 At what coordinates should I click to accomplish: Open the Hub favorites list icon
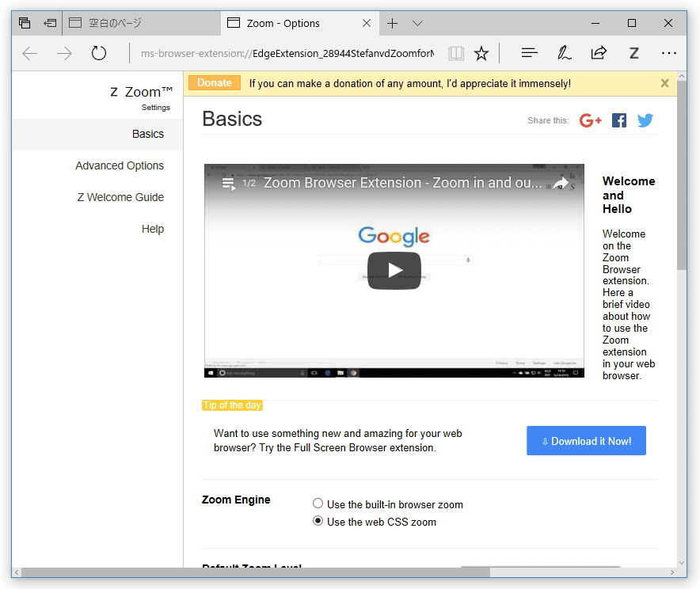(x=530, y=54)
